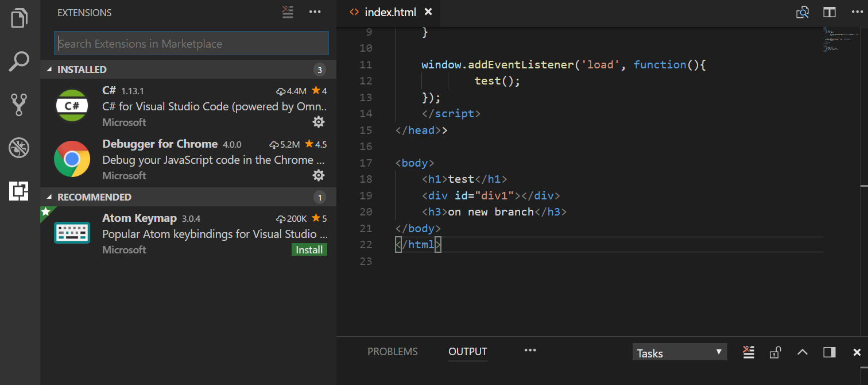
Task: Clear the output panel
Action: pyautogui.click(x=748, y=352)
